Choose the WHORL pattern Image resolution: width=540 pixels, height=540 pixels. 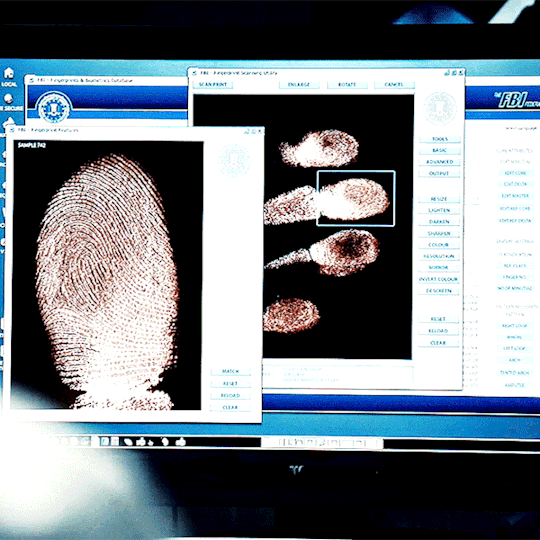pos(515,337)
